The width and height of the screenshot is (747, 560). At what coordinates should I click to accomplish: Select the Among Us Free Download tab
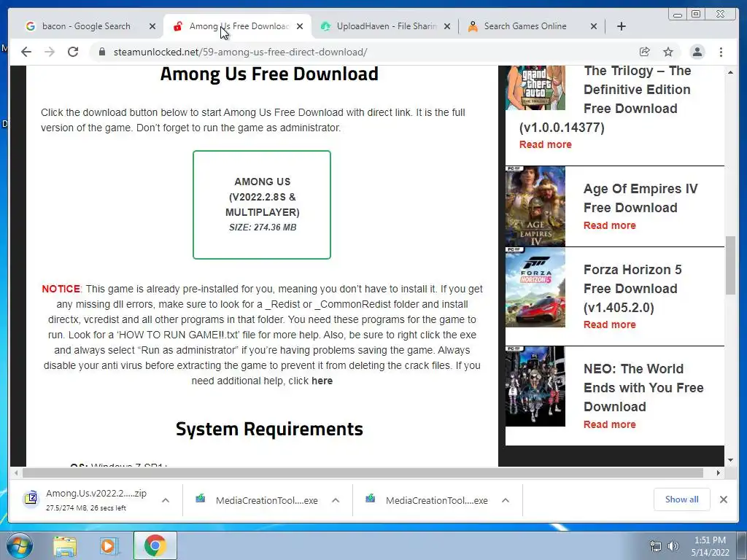(237, 26)
